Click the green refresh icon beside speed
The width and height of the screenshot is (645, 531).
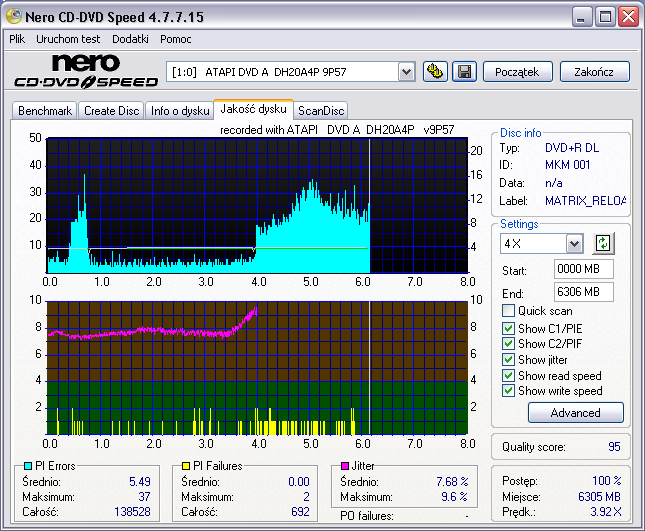pos(603,243)
